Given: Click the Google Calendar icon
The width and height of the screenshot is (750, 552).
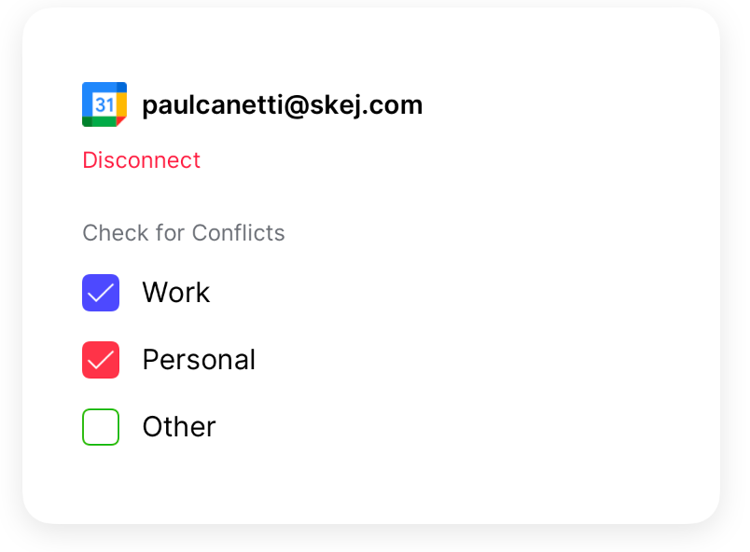Looking at the screenshot, I should [104, 104].
